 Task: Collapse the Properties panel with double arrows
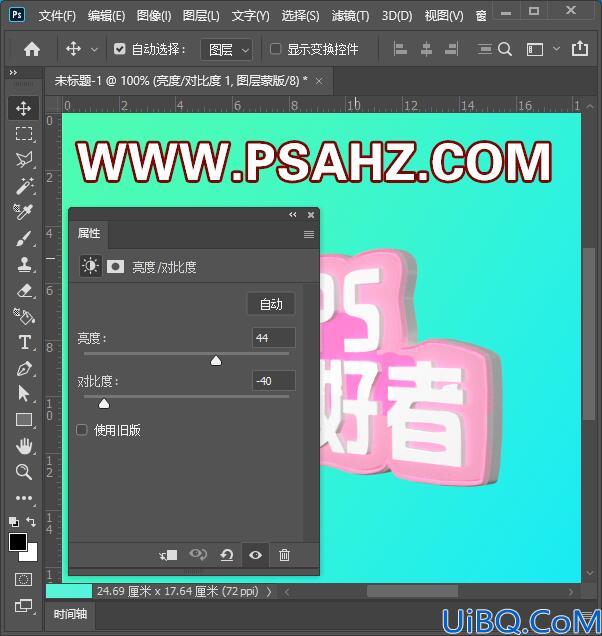click(x=293, y=215)
